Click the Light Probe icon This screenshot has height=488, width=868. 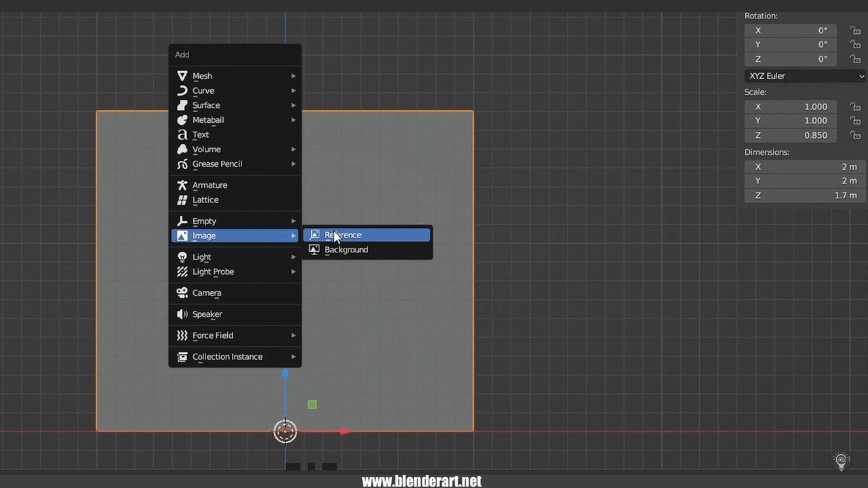point(182,271)
